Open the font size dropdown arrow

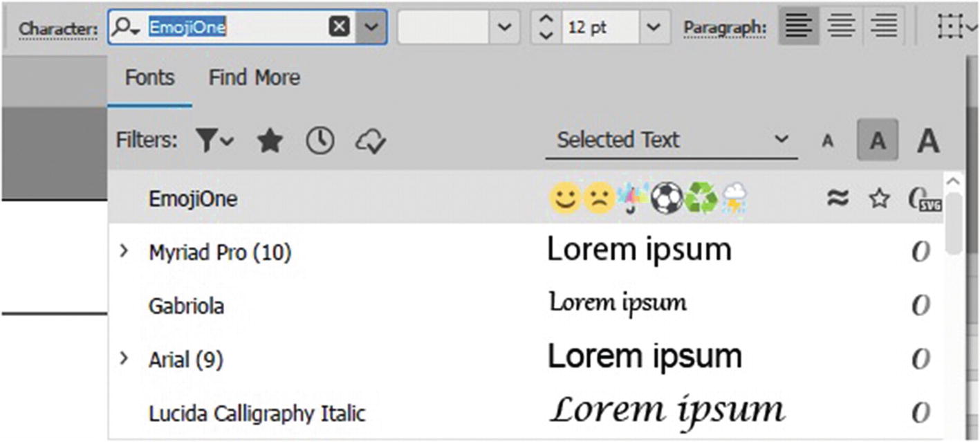click(653, 28)
